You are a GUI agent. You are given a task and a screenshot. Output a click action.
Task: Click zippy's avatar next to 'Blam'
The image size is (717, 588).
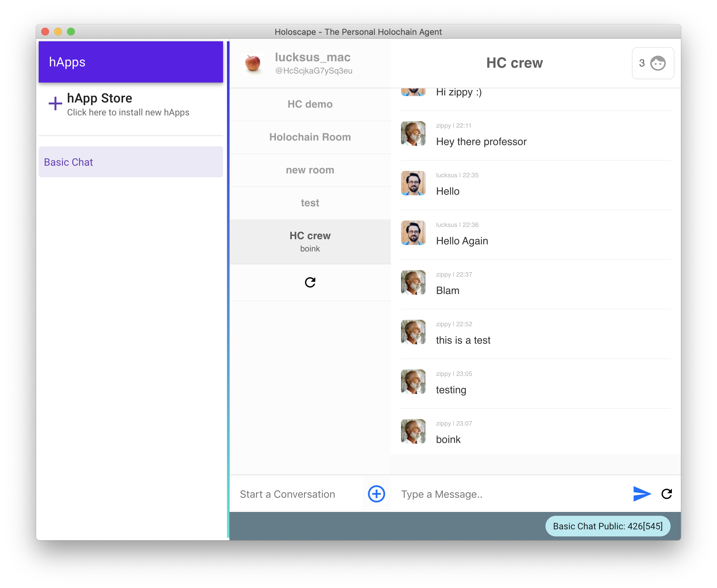(x=413, y=282)
